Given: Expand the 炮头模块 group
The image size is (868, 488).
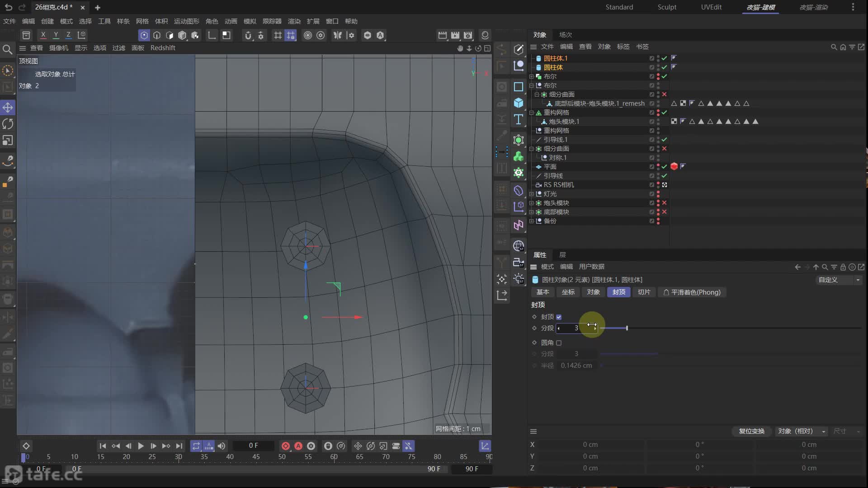Looking at the screenshot, I should (532, 203).
